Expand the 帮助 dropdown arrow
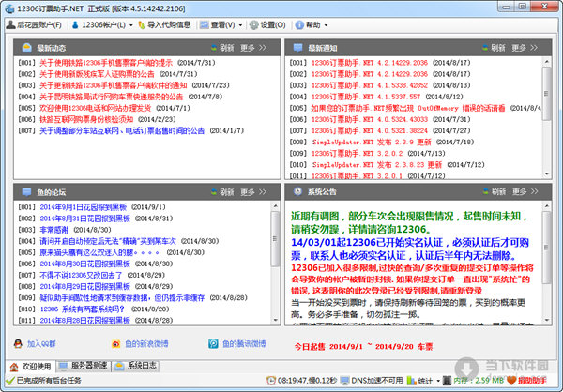 click(x=326, y=25)
